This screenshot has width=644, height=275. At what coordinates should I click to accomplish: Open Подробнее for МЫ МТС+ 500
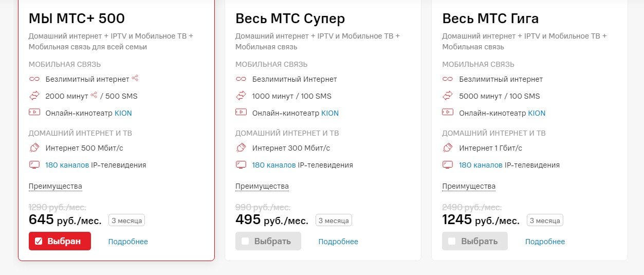(128, 242)
